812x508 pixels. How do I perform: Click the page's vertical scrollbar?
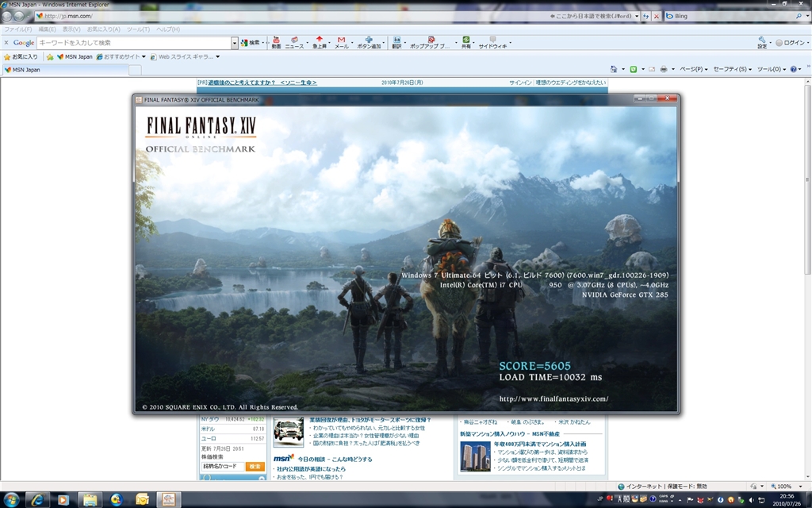807,179
